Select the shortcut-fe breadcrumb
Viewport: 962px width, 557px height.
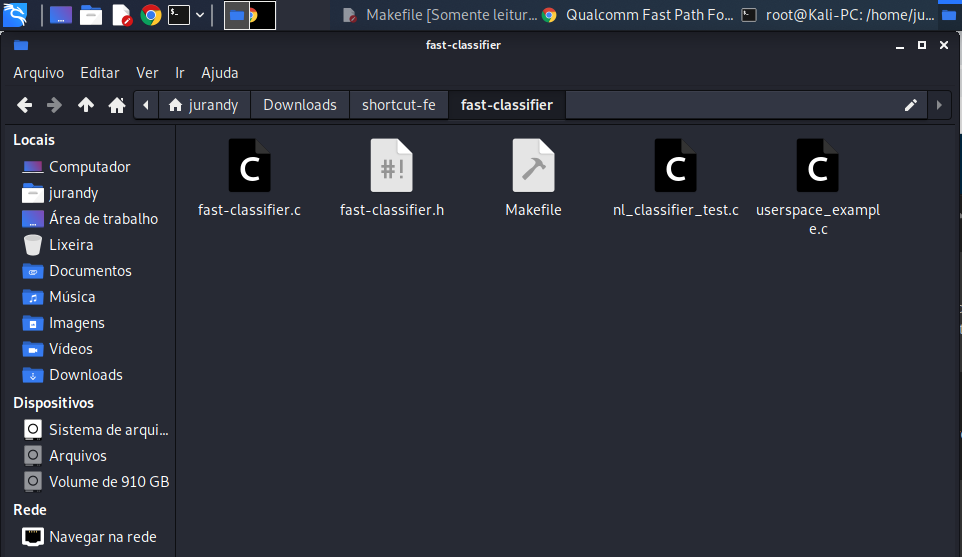coord(399,105)
